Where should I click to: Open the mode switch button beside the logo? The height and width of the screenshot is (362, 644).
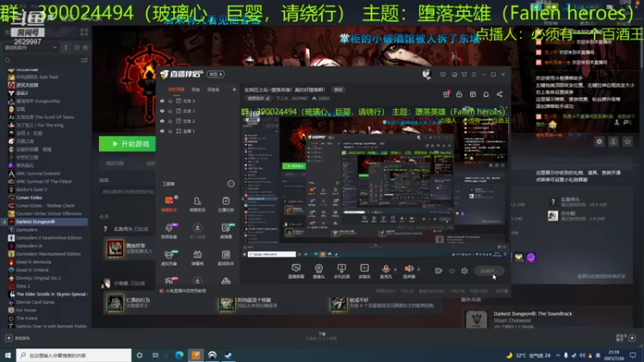tap(216, 74)
